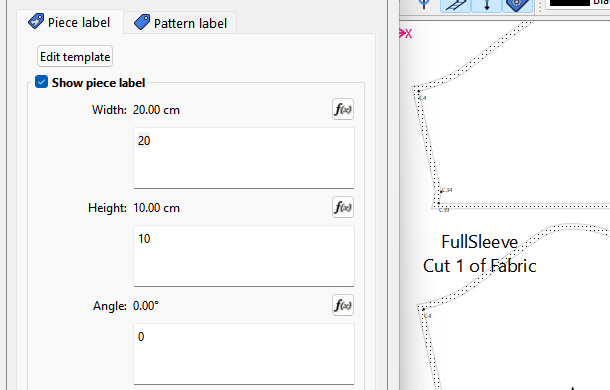Click into the Width formula field
Screen dimensions: 610x390
tap(244, 158)
